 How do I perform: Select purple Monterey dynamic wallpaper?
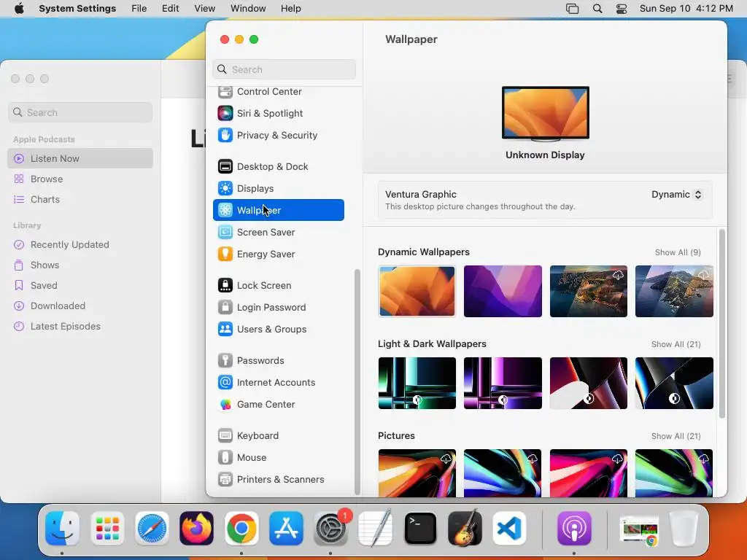(503, 292)
